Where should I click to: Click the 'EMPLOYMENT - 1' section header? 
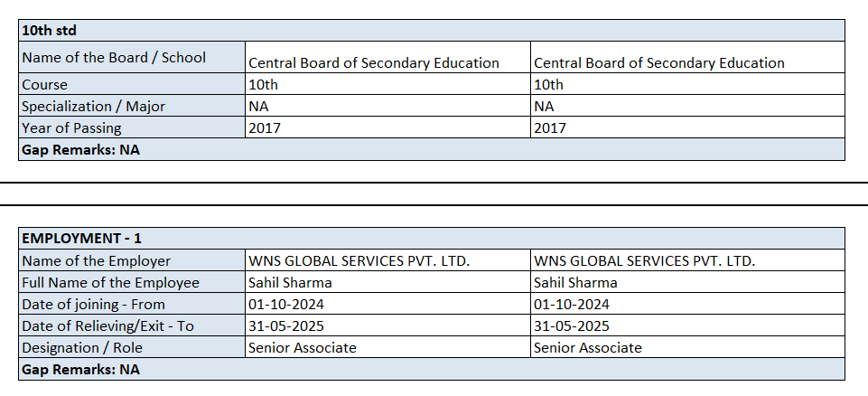click(81, 239)
